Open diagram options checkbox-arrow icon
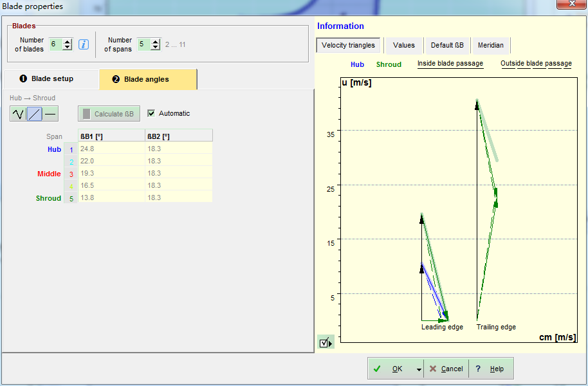 tap(326, 342)
